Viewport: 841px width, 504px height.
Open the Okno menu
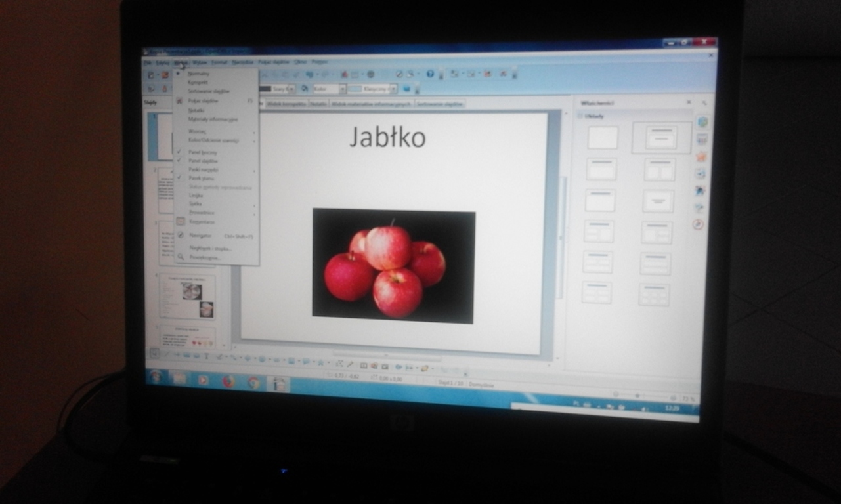(301, 62)
